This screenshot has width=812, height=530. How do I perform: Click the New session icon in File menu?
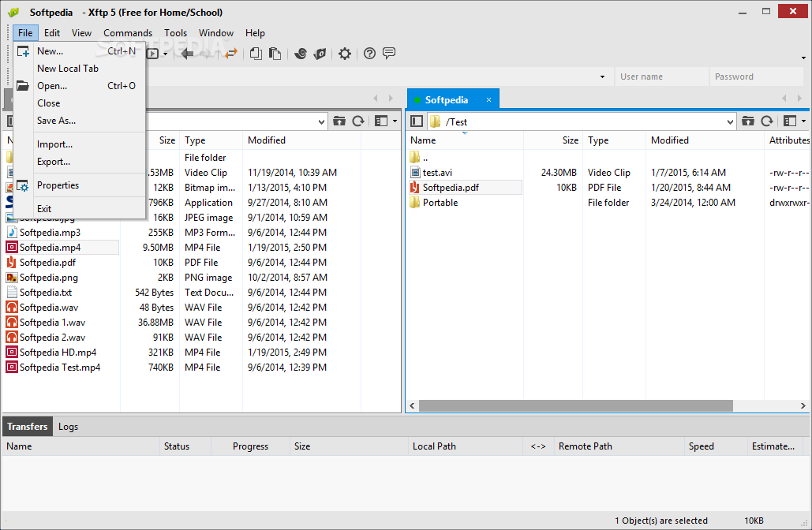(23, 51)
